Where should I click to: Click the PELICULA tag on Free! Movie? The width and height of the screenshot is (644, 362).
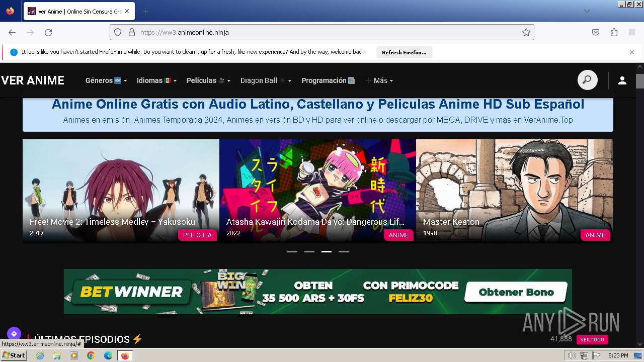[197, 235]
